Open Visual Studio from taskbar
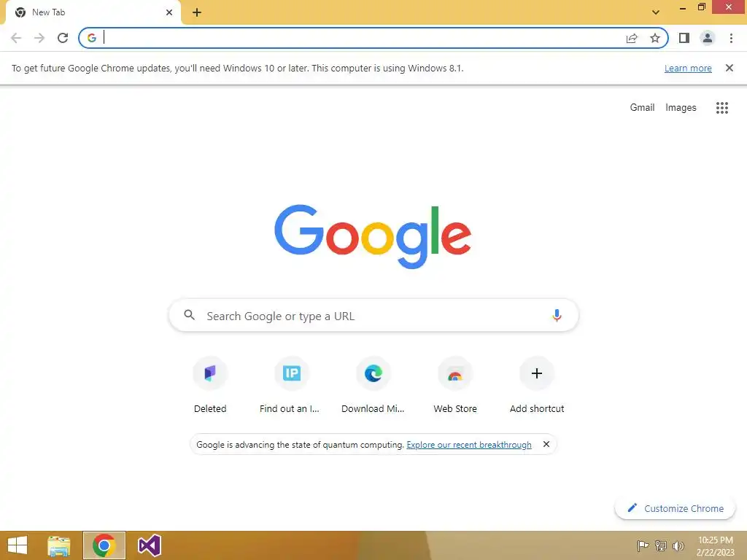 point(149,545)
